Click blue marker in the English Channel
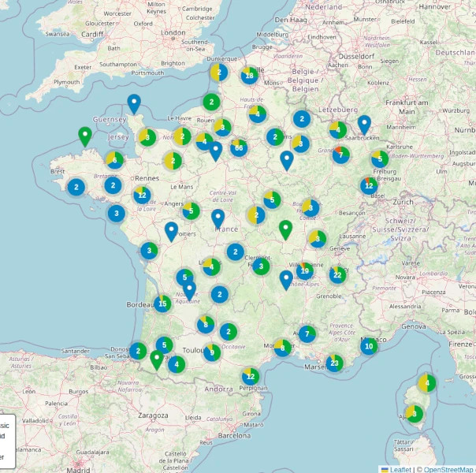476x473 pixels. 134,103
